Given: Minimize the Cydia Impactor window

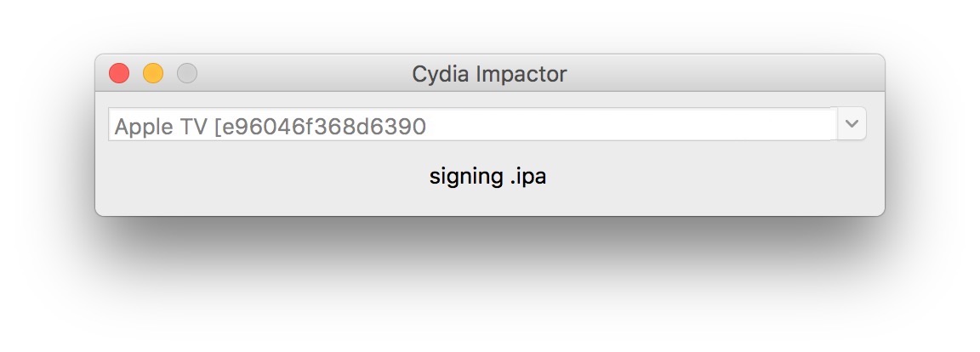Looking at the screenshot, I should point(153,74).
